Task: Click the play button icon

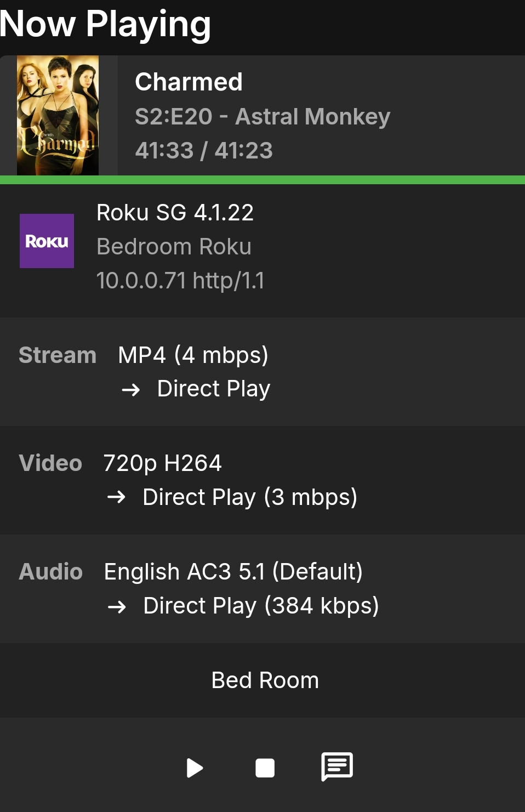Action: click(x=195, y=768)
